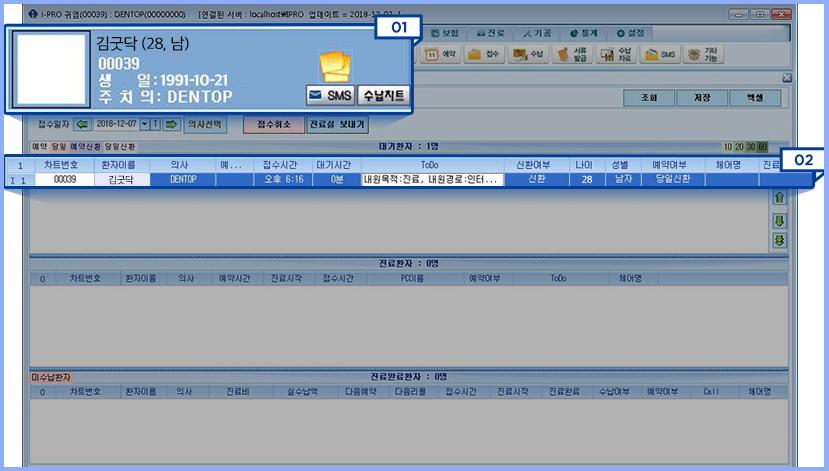Screen dimensions: 829x471
Task: Click the 오후 6:16 reception time cell
Action: (x=283, y=179)
